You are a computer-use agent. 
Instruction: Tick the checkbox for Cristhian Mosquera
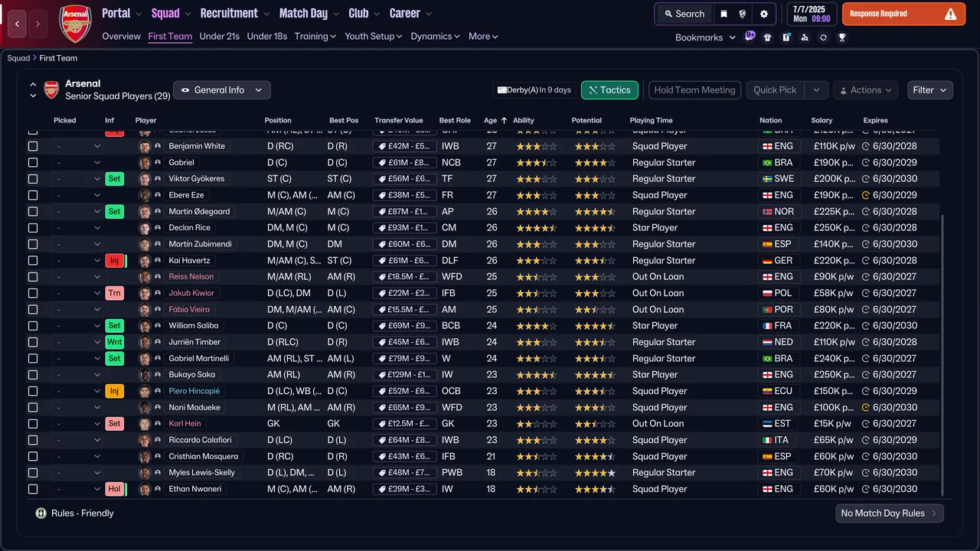click(x=33, y=456)
